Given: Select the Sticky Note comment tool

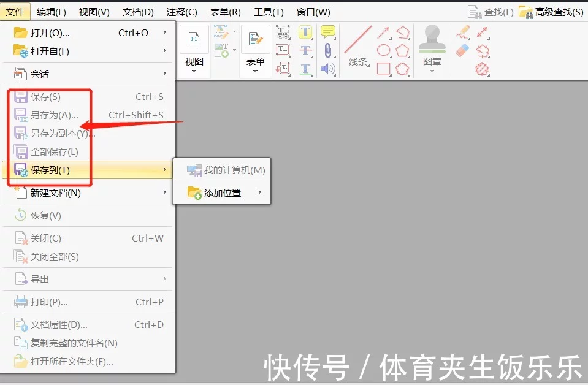Looking at the screenshot, I should (328, 32).
